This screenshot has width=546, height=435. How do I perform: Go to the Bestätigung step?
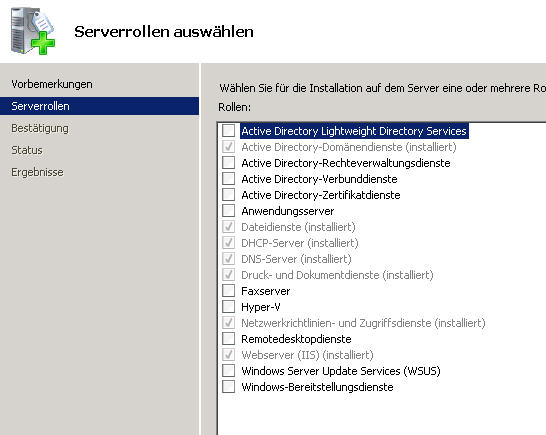pyautogui.click(x=40, y=128)
